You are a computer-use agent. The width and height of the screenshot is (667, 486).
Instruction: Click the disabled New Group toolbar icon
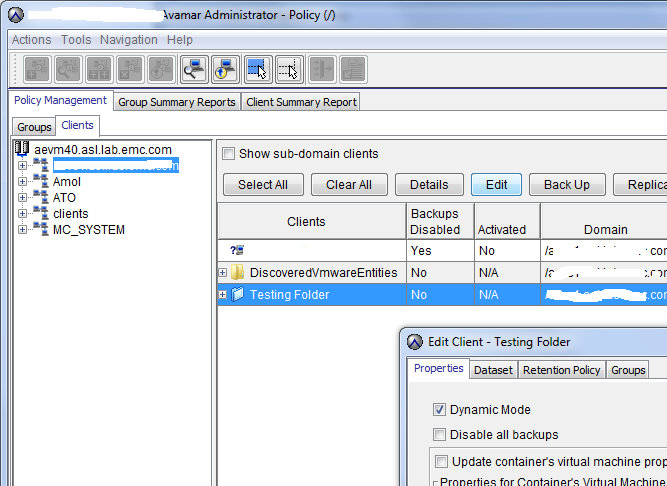[x=37, y=69]
